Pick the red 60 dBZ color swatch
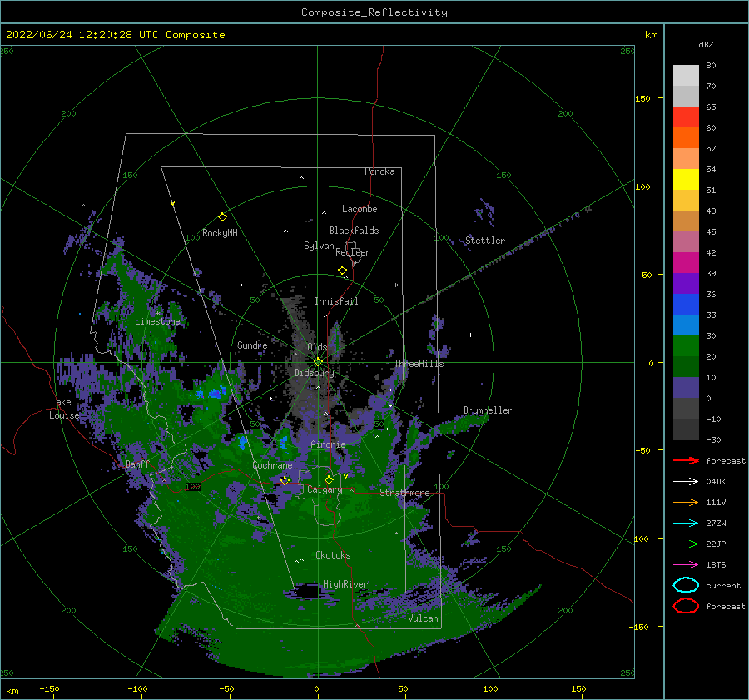The width and height of the screenshot is (749, 700). click(x=686, y=117)
